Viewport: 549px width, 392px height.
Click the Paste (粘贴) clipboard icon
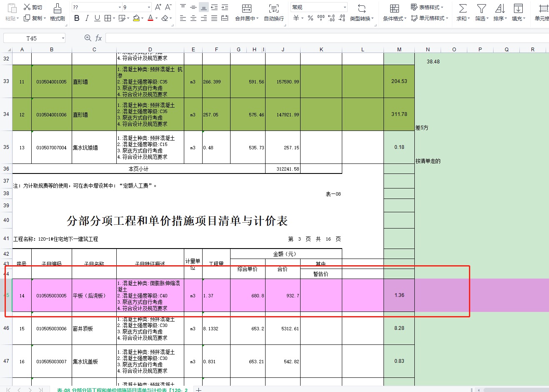click(x=12, y=8)
